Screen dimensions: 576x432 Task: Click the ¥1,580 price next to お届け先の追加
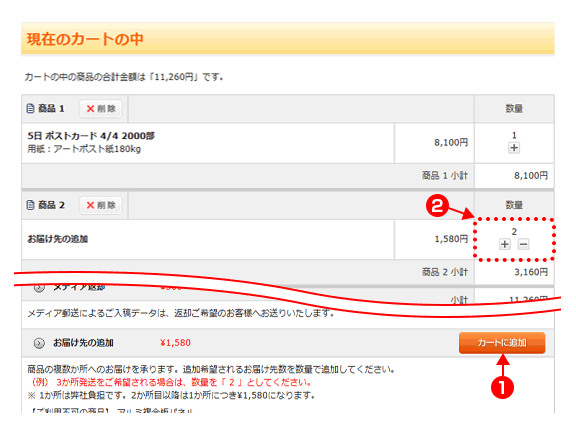(x=175, y=343)
